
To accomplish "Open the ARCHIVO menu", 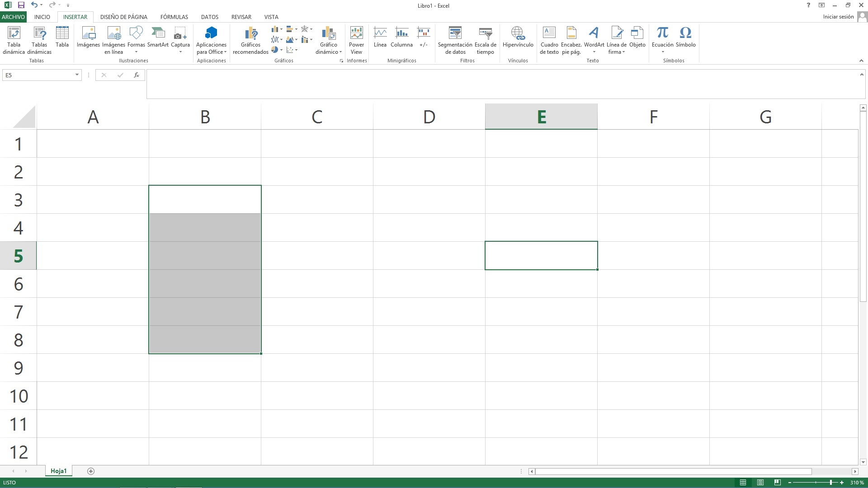I will (x=13, y=17).
